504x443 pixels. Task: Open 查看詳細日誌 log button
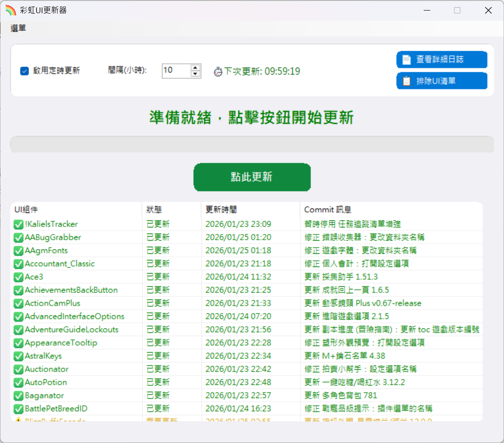click(442, 60)
